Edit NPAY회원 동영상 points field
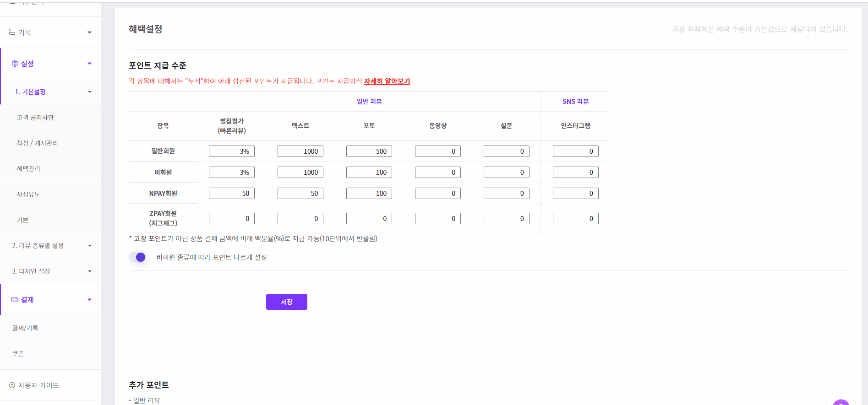The image size is (868, 405). (438, 194)
